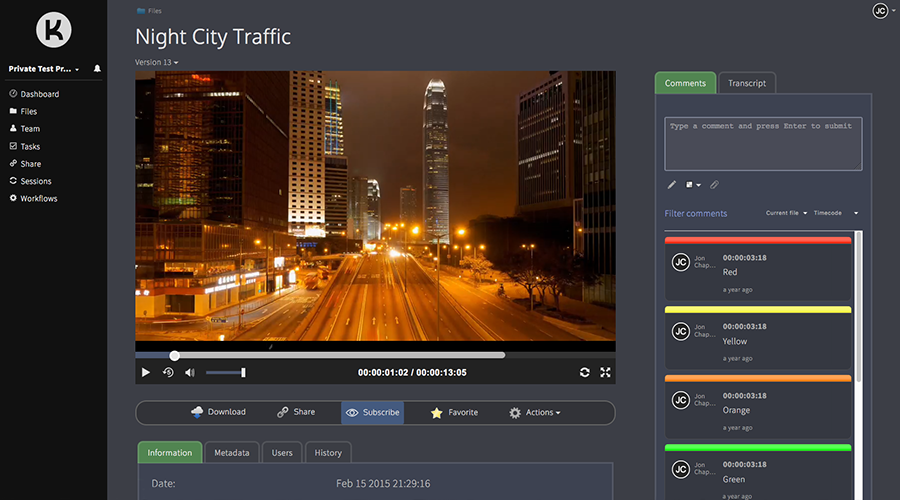Click the Night City Traffic title

pyautogui.click(x=213, y=37)
